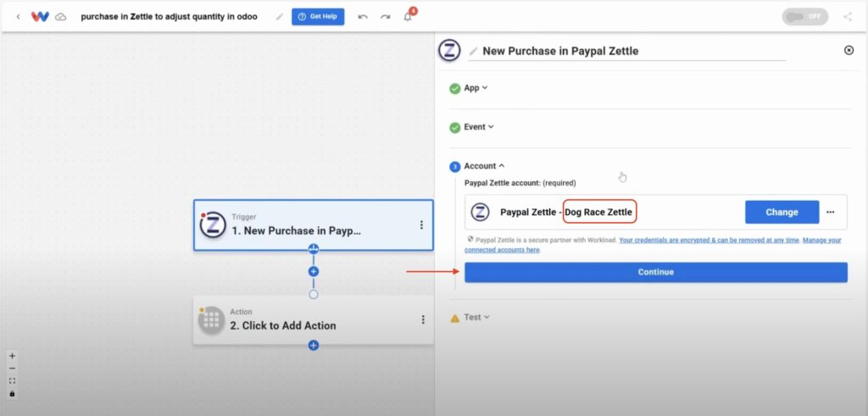The width and height of the screenshot is (868, 416).
Task: Click the Event green checkmark
Action: (x=455, y=128)
